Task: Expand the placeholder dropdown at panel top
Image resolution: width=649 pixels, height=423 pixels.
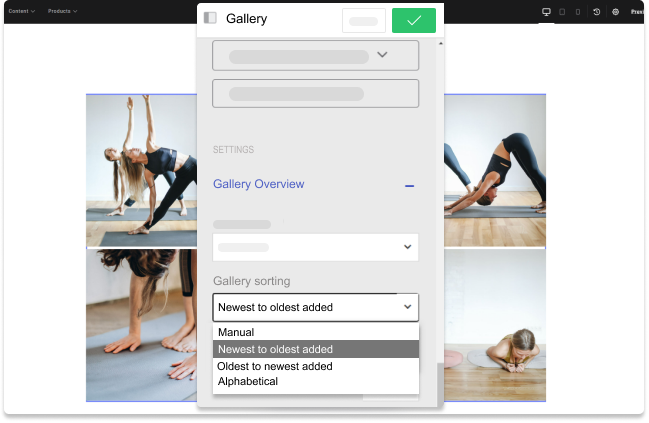Action: (315, 56)
